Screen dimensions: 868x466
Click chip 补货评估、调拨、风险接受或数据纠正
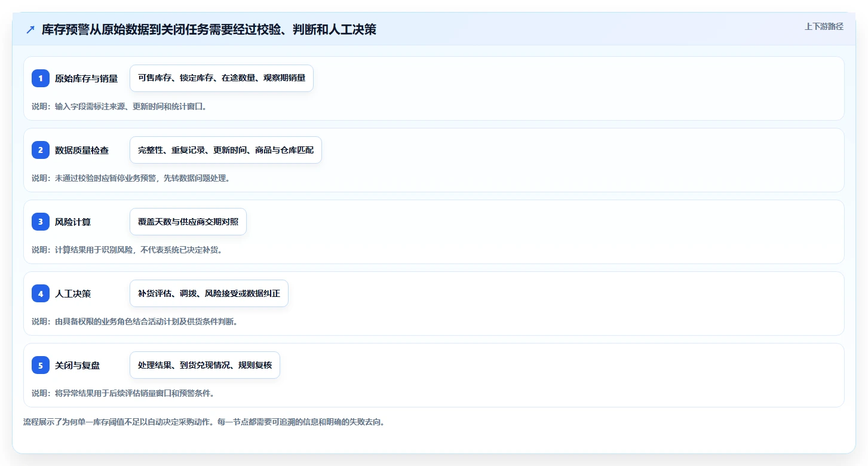pyautogui.click(x=209, y=293)
